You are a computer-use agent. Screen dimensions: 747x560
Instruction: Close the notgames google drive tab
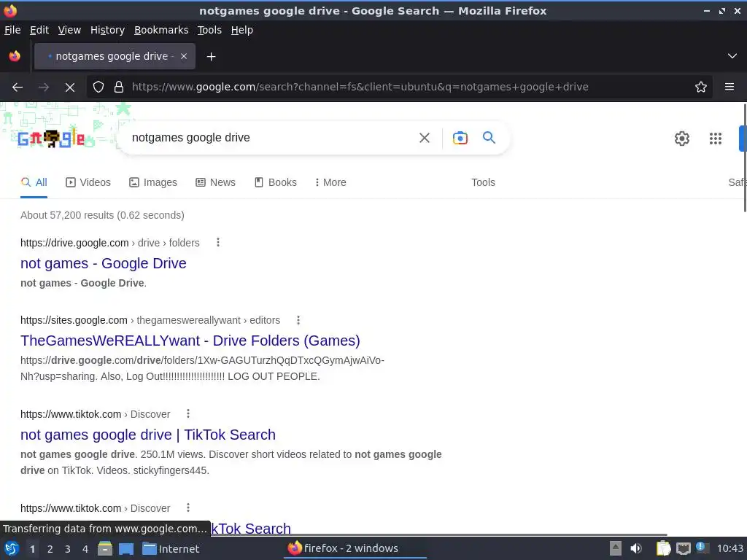click(x=184, y=56)
